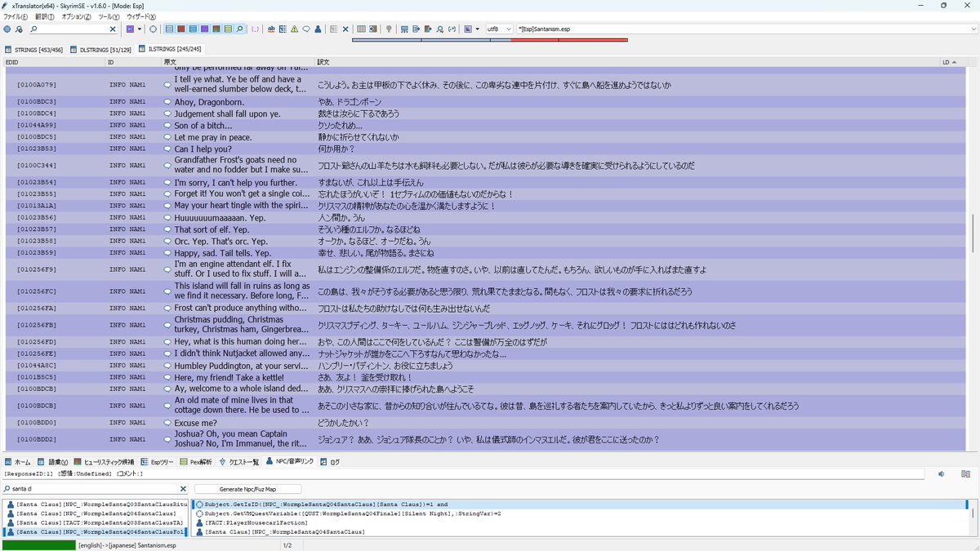Click the blue-red translation progress bar

[489, 39]
